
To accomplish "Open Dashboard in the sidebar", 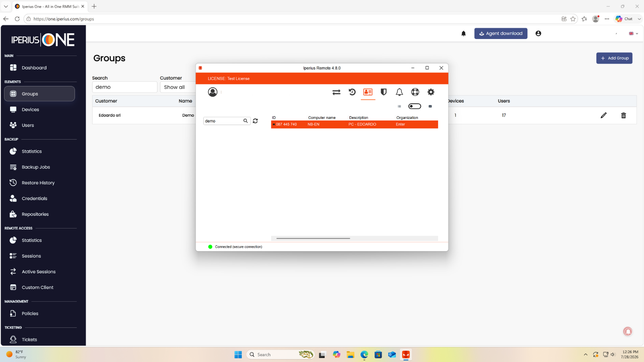I will tap(39, 68).
